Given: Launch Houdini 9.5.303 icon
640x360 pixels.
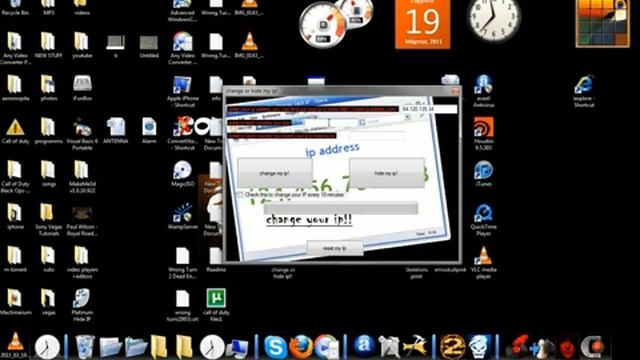Looking at the screenshot, I should 483,133.
